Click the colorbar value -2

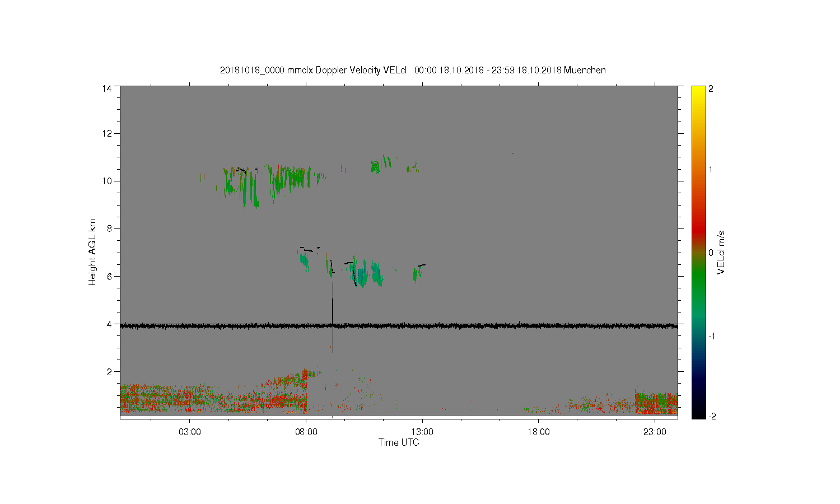(x=711, y=416)
